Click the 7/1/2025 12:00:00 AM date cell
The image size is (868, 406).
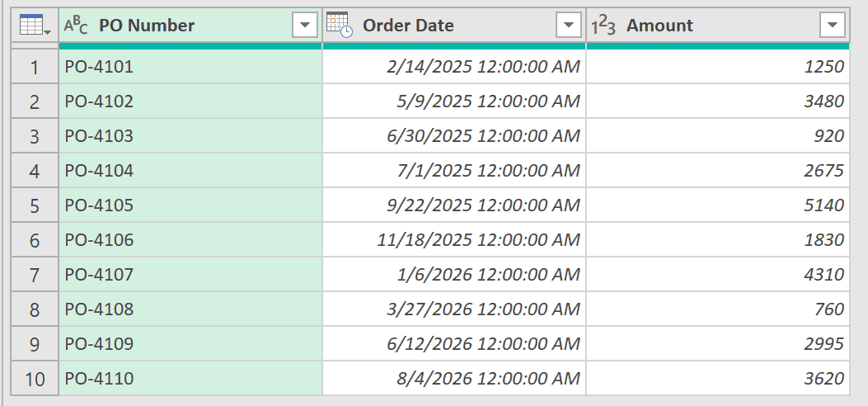pos(454,171)
